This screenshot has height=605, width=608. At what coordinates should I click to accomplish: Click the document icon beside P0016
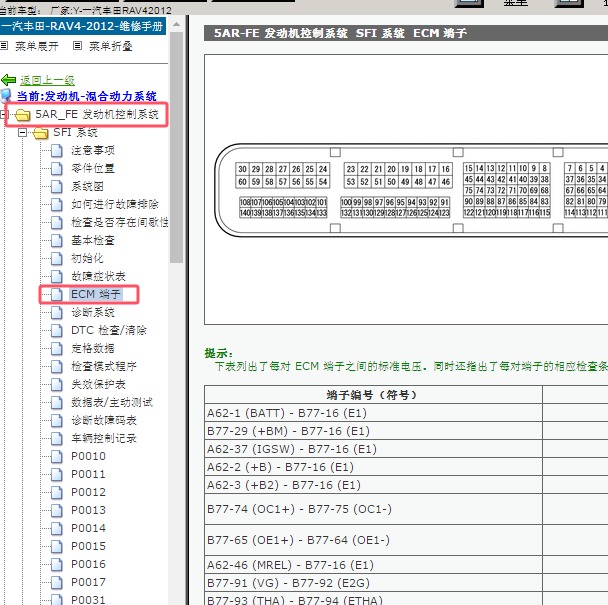pos(57,564)
